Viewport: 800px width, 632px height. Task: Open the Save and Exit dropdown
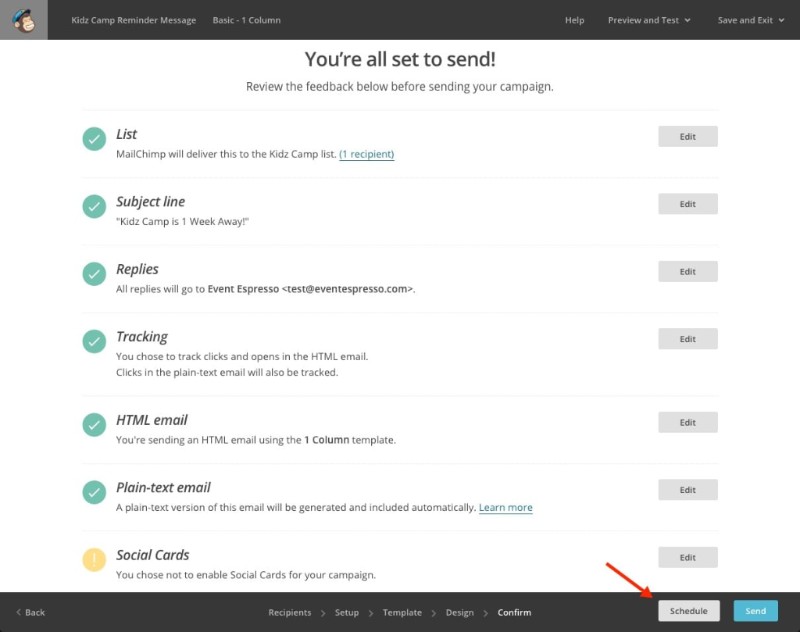[751, 20]
